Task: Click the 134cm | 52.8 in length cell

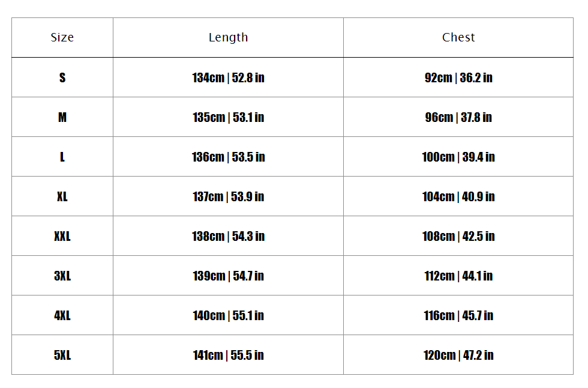Action: click(228, 77)
